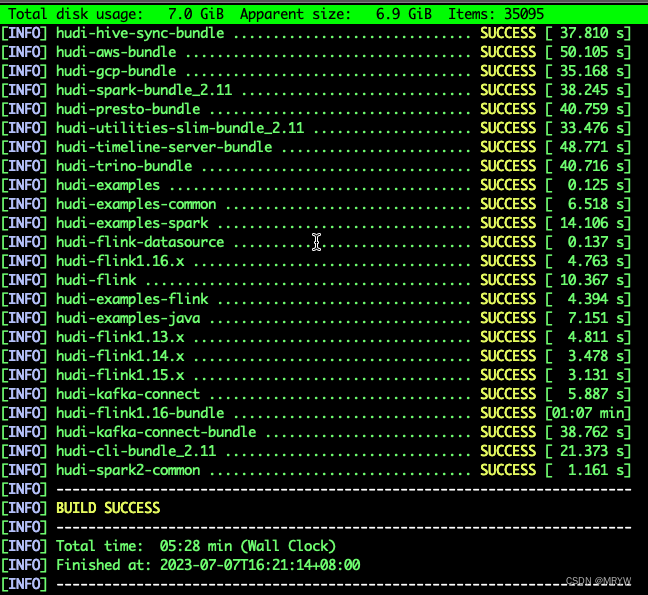The height and width of the screenshot is (595, 648).
Task: Click Apparent size 6.9 GiB value
Action: click(x=404, y=14)
